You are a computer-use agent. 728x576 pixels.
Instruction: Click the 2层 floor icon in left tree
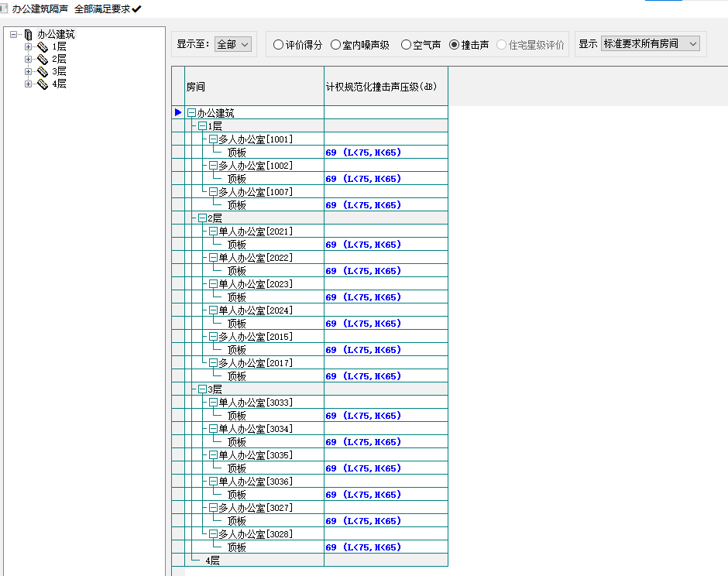pos(42,60)
